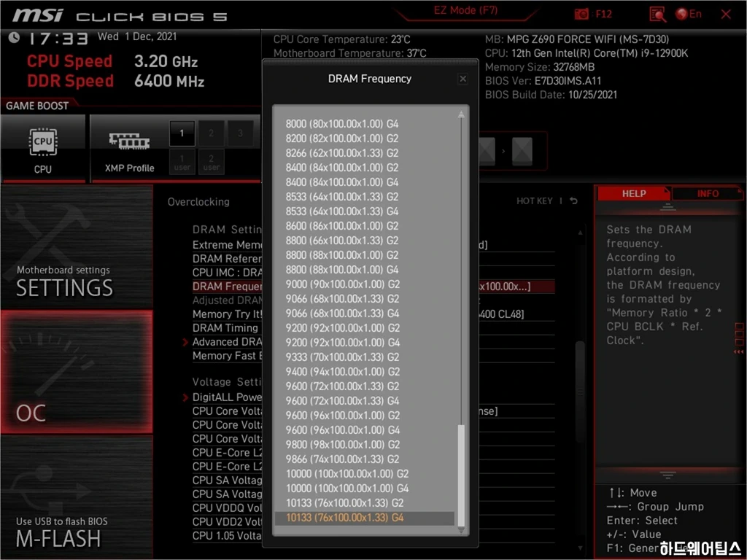Click the GAME BOOST label
747x560 pixels.
pyautogui.click(x=37, y=106)
